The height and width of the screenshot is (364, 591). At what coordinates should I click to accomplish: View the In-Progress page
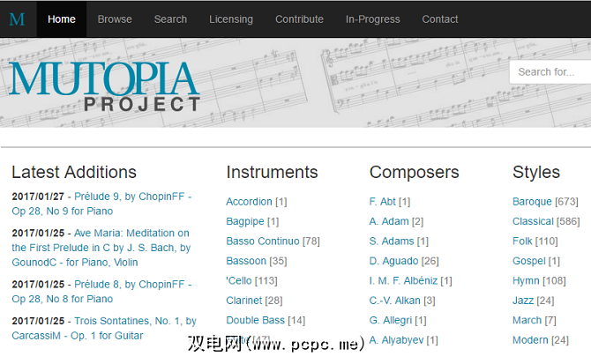[x=373, y=19]
